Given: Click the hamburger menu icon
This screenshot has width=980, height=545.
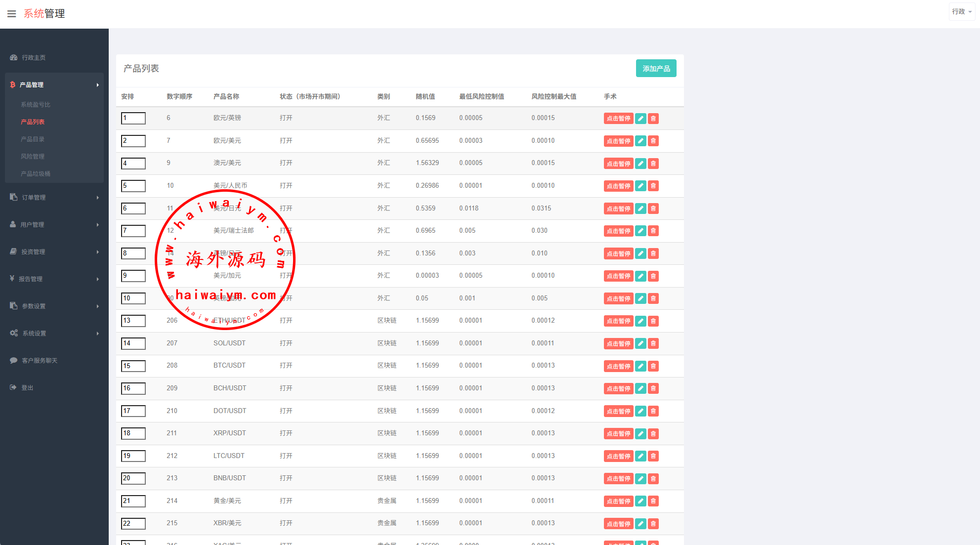Looking at the screenshot, I should pos(12,14).
